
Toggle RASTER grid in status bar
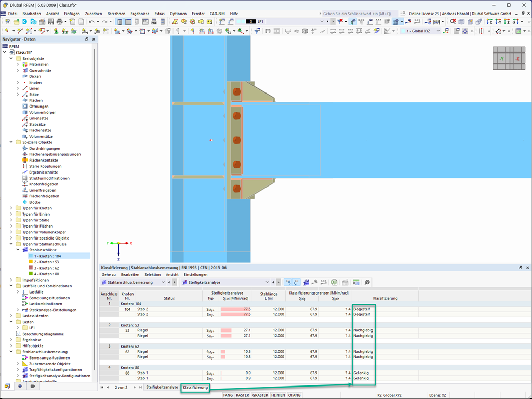pos(242,395)
